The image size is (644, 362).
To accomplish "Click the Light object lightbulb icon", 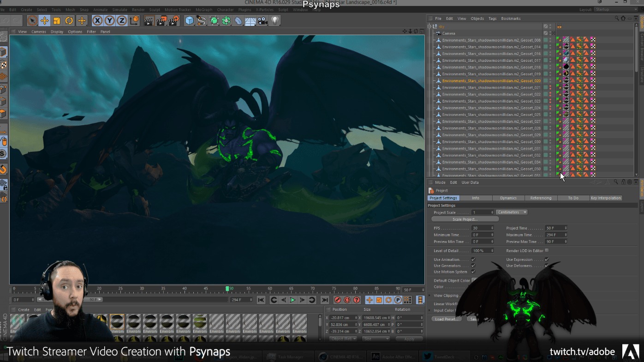I will coord(275,20).
